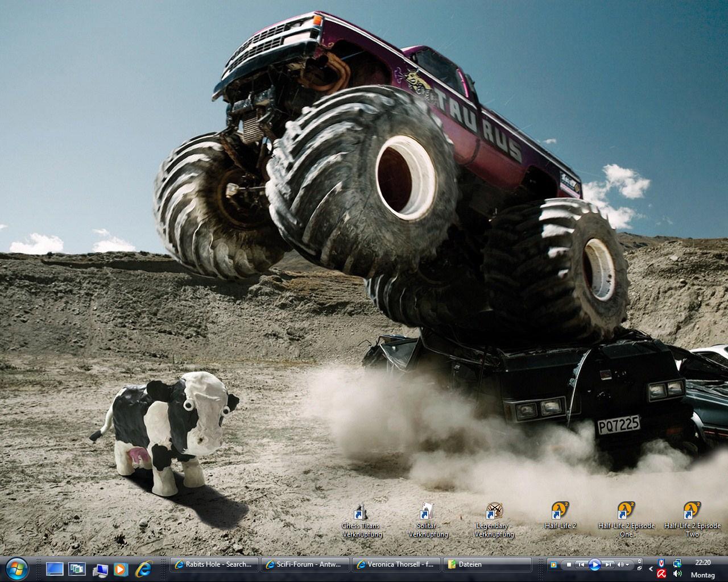728x582 pixels.
Task: Click the Show Desktop quick launch icon
Action: tap(55, 568)
